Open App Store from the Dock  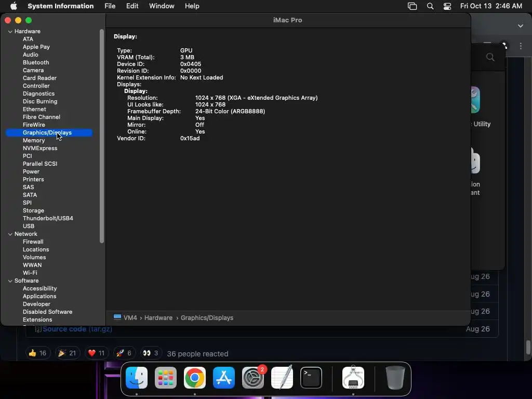223,378
